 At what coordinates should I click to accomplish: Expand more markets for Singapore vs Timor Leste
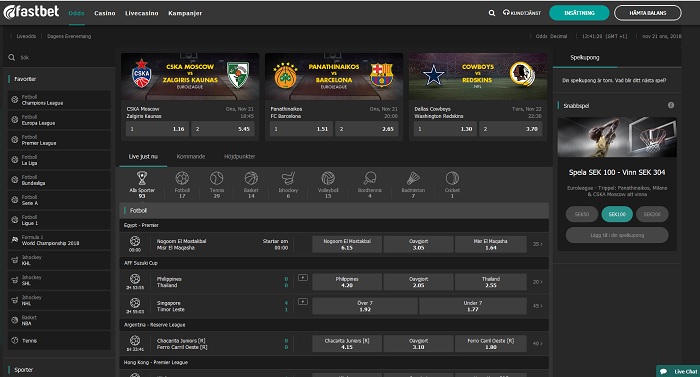(x=538, y=306)
